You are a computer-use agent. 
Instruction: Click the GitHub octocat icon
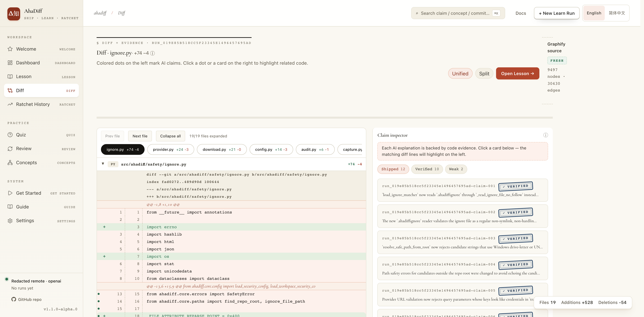point(14,299)
